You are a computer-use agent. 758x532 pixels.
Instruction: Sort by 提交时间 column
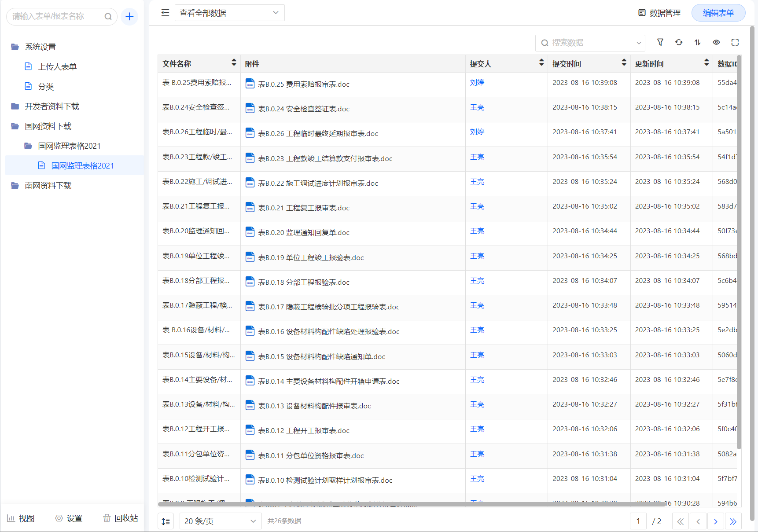click(624, 63)
